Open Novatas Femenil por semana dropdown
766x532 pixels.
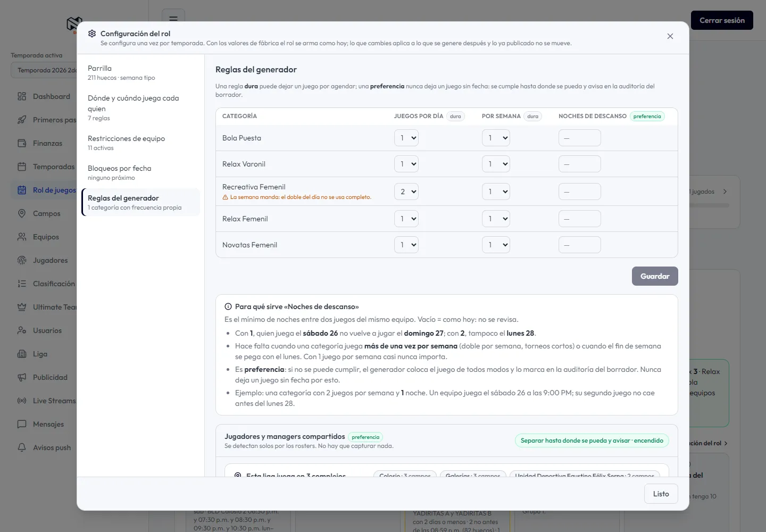pos(496,245)
